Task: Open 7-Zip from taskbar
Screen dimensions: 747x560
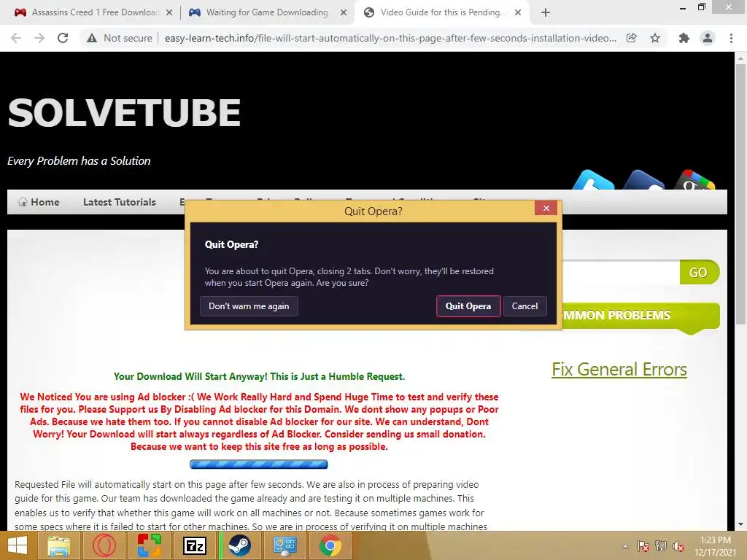Action: tap(195, 545)
